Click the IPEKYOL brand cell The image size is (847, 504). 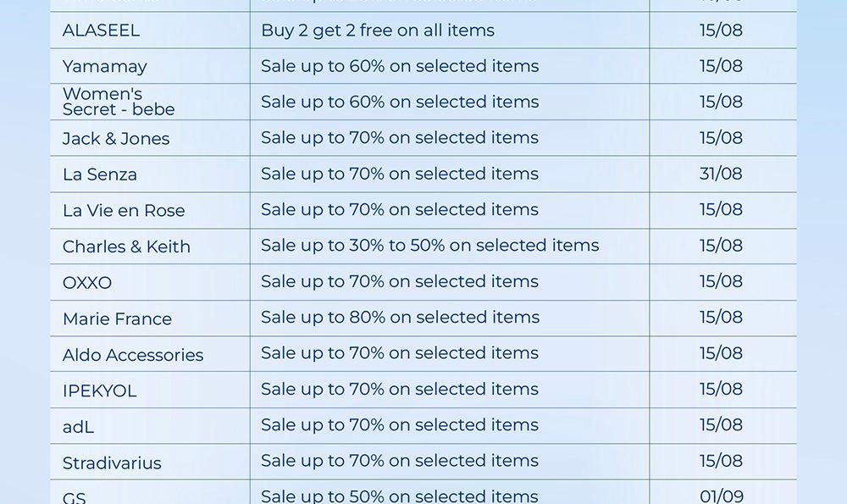click(99, 390)
